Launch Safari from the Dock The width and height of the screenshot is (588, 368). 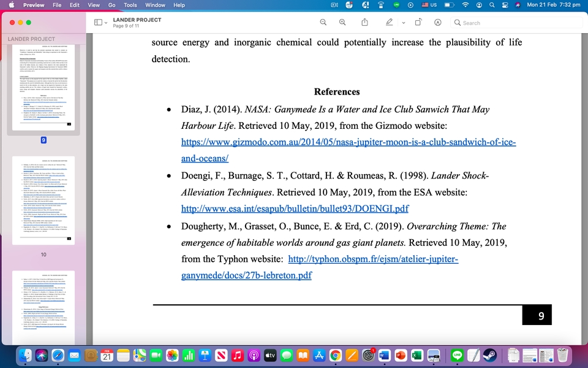click(x=58, y=355)
